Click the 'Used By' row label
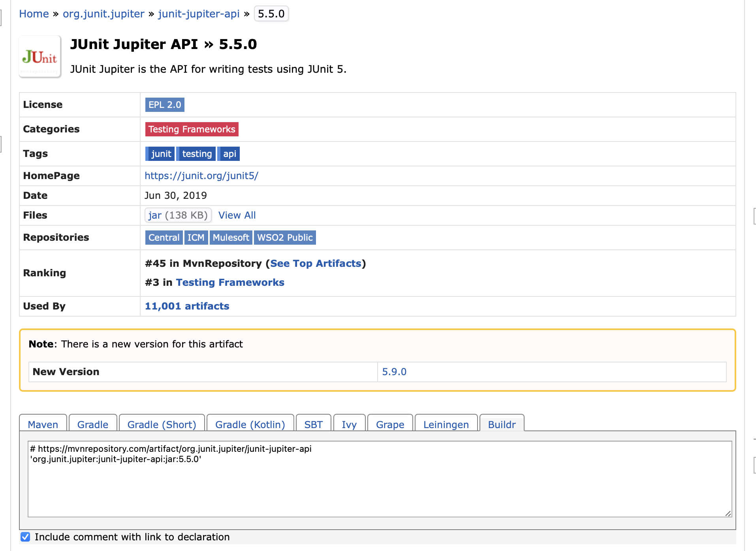Viewport: 756px width, 551px height. tap(44, 306)
